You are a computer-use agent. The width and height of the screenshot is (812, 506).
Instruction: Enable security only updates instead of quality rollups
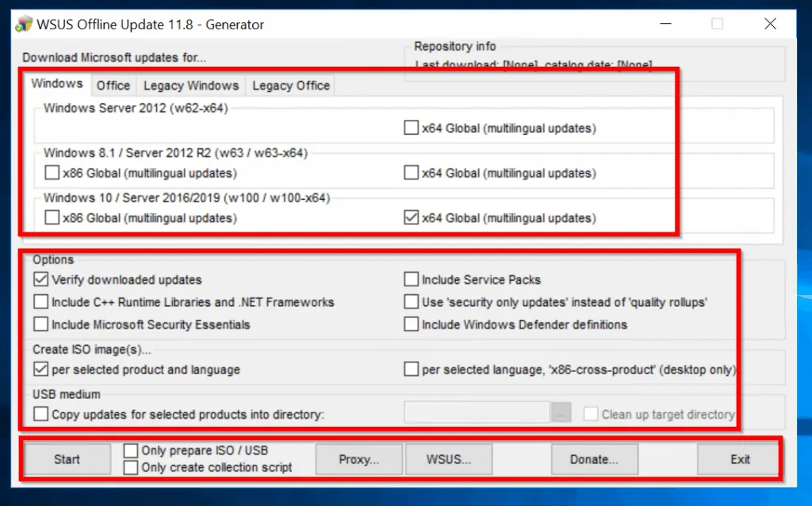tap(410, 301)
